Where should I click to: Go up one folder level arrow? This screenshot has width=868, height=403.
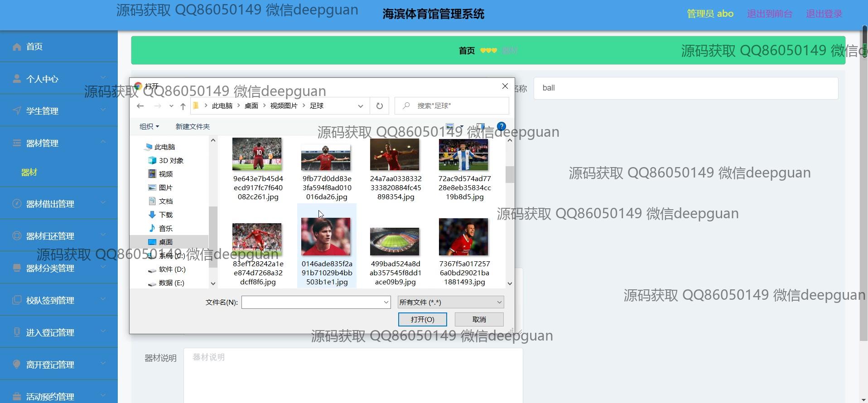pyautogui.click(x=183, y=106)
